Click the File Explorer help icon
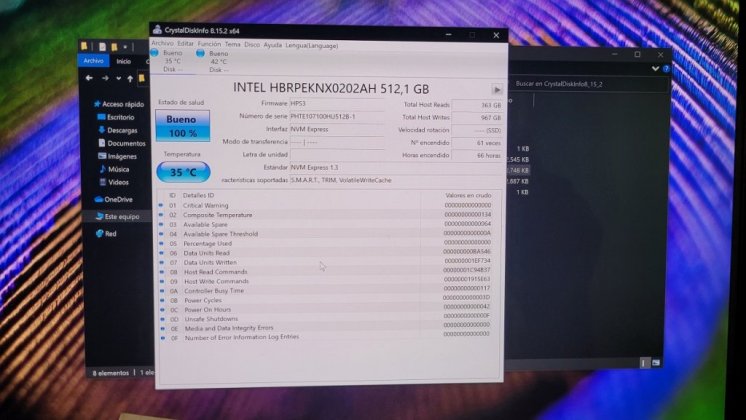Viewport: 746px width, 420px height. pos(666,69)
